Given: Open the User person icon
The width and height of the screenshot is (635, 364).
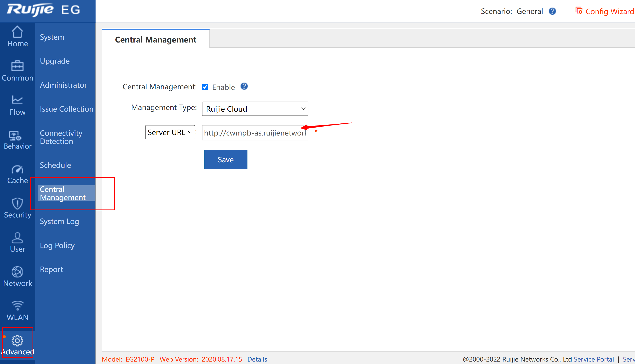Looking at the screenshot, I should coord(17,237).
